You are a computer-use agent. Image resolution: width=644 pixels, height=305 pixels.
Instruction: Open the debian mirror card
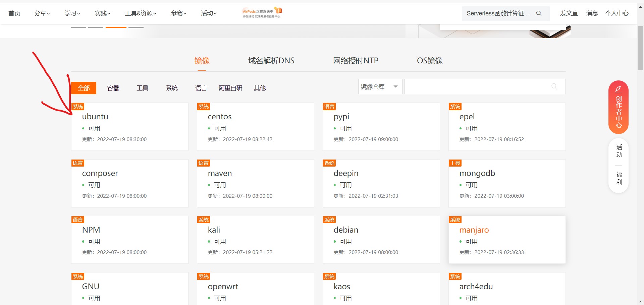pos(381,240)
